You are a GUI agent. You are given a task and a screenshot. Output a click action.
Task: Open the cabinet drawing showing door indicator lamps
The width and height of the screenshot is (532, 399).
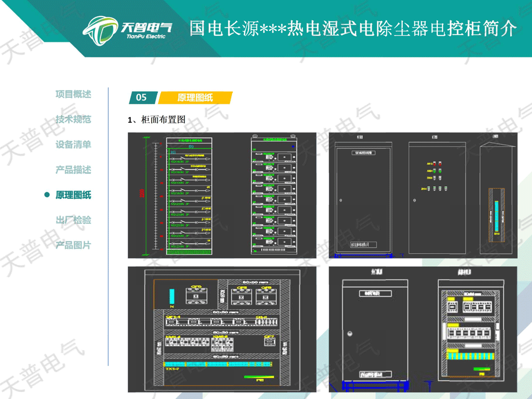(x=423, y=195)
